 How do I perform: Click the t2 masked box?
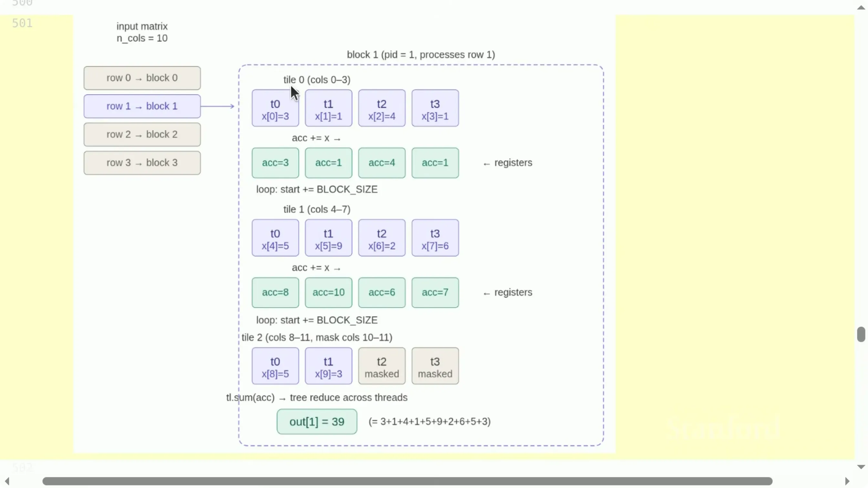pos(382,366)
